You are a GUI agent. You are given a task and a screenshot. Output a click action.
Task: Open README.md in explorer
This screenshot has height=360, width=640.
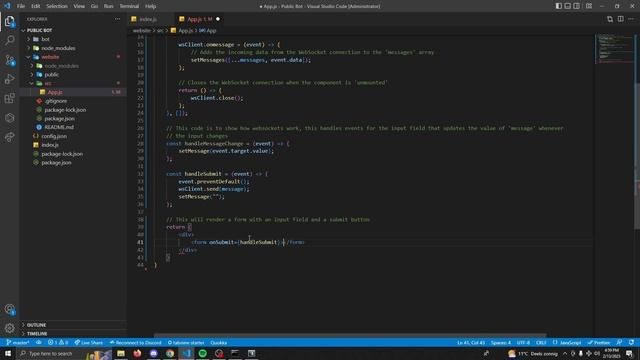click(x=73, y=127)
